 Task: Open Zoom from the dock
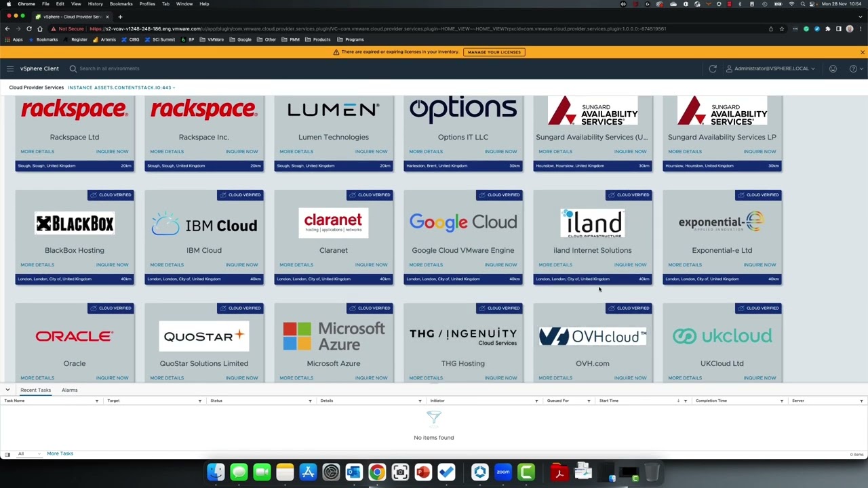[x=503, y=472]
